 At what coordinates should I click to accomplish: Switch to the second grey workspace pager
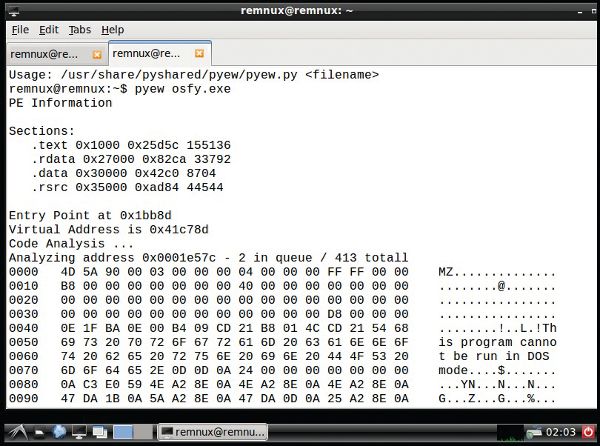click(143, 432)
